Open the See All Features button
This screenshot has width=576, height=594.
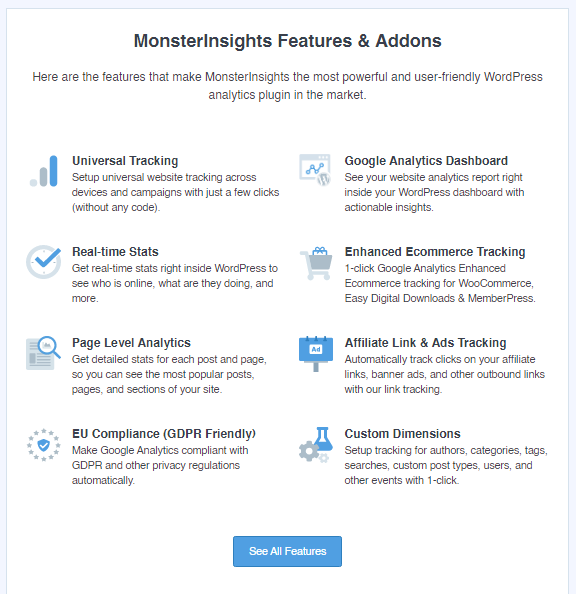click(x=287, y=551)
